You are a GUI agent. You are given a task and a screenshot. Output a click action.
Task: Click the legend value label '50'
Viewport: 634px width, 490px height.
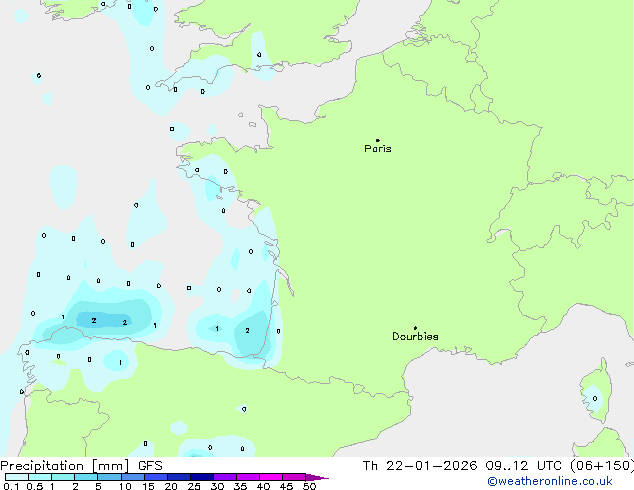pyautogui.click(x=309, y=486)
